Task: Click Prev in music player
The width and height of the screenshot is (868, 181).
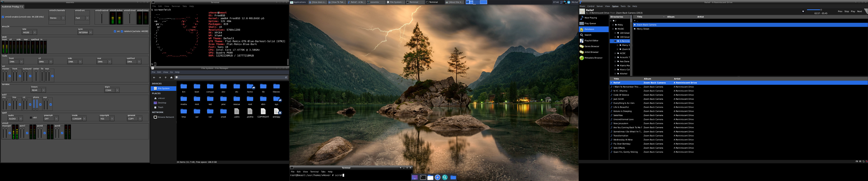Action: pos(840,12)
